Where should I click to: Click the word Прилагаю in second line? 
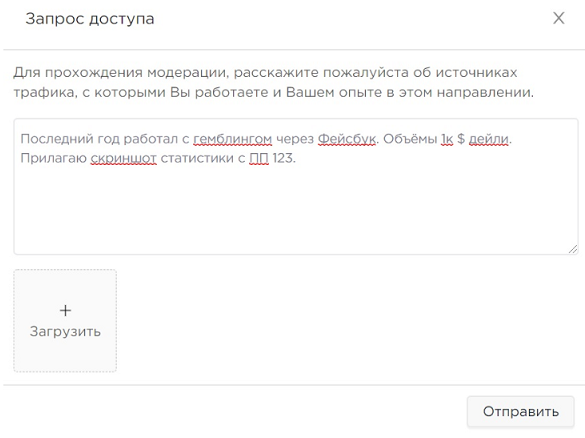coord(54,158)
